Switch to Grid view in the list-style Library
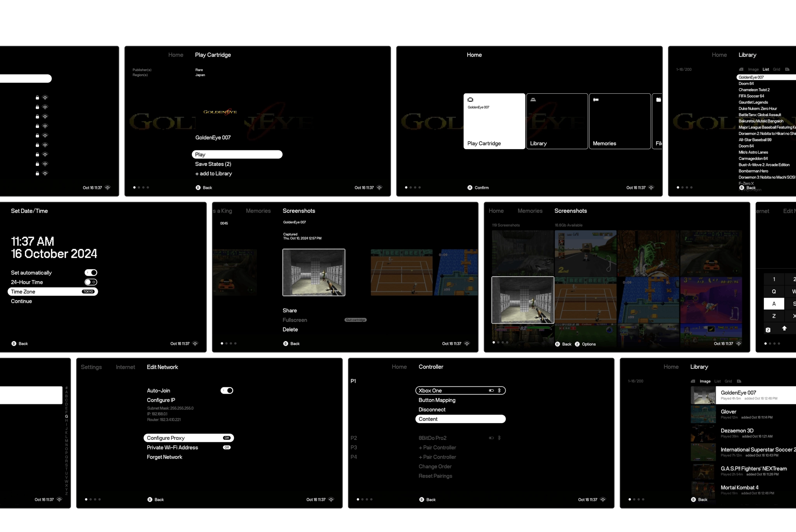796x532 pixels. pos(777,70)
